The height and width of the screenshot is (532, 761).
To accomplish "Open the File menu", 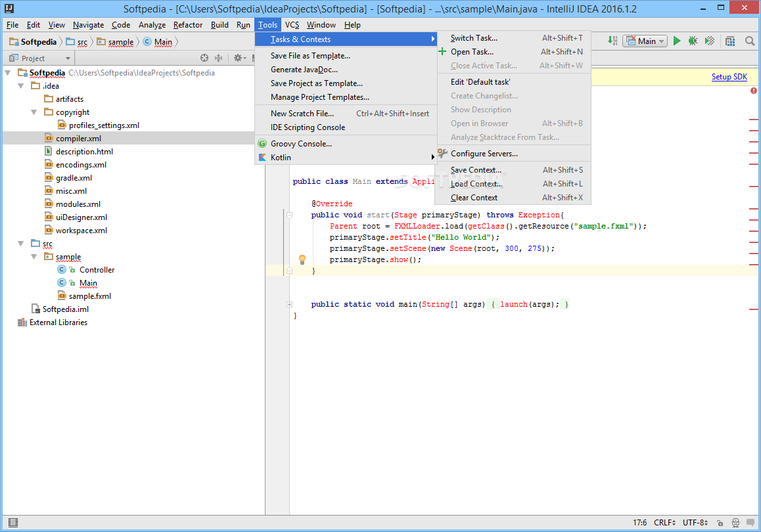I will [12, 25].
